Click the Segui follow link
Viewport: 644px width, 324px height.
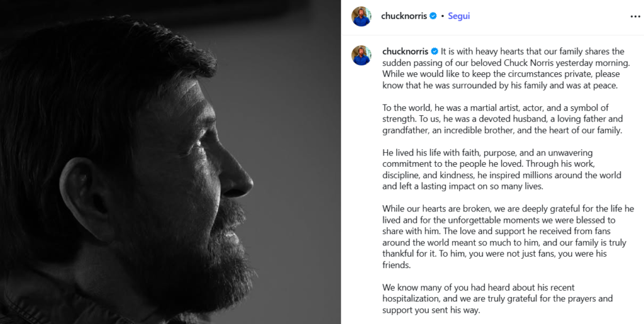coord(458,16)
